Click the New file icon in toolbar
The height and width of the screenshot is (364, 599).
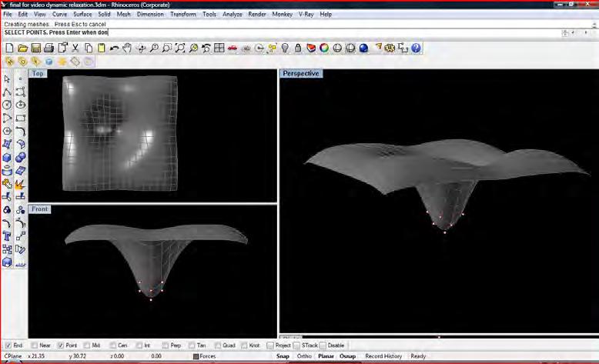(x=9, y=48)
